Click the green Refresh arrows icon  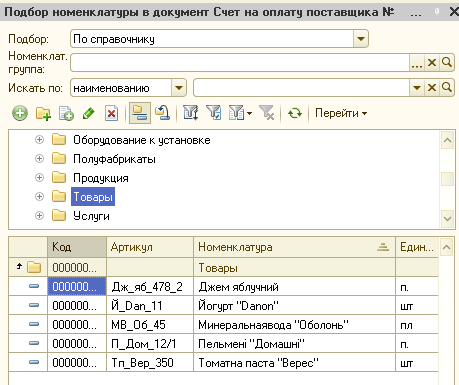click(295, 113)
